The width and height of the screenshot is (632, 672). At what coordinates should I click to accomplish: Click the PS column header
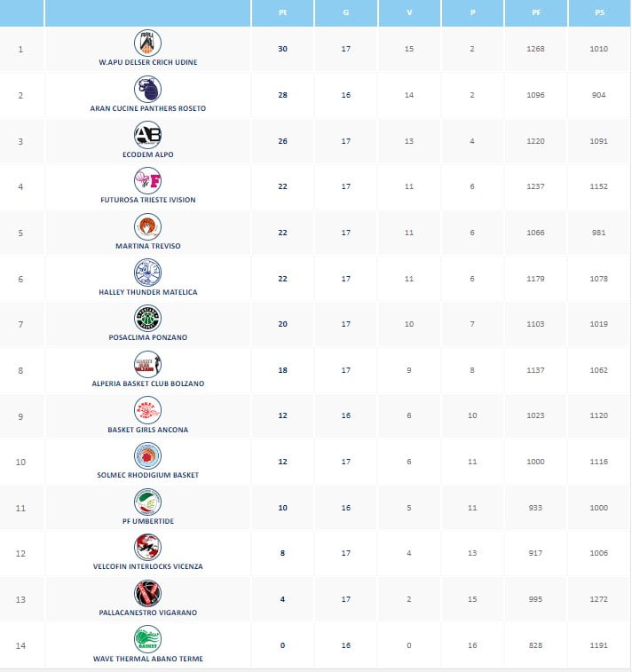(599, 13)
